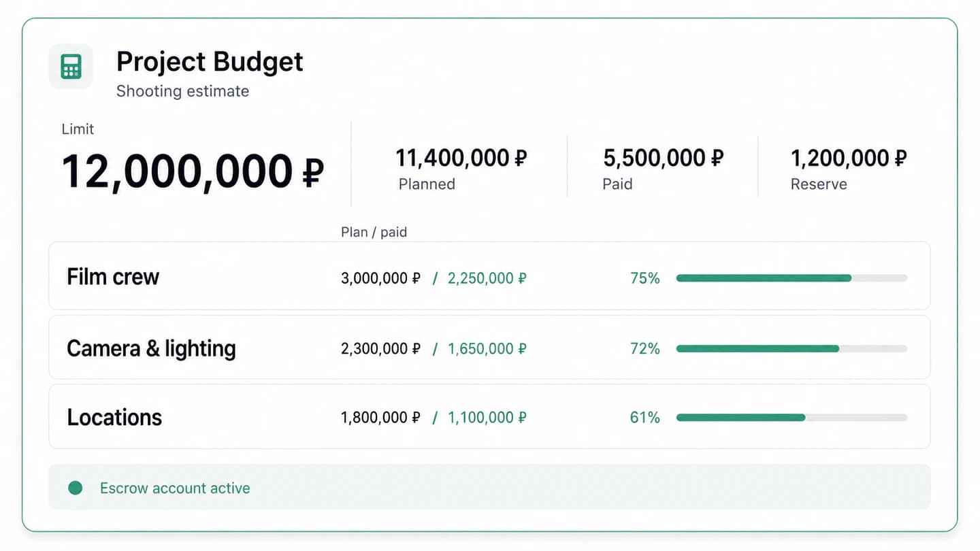
Task: Select the 12,000,000 ₽ limit amount
Action: (193, 171)
